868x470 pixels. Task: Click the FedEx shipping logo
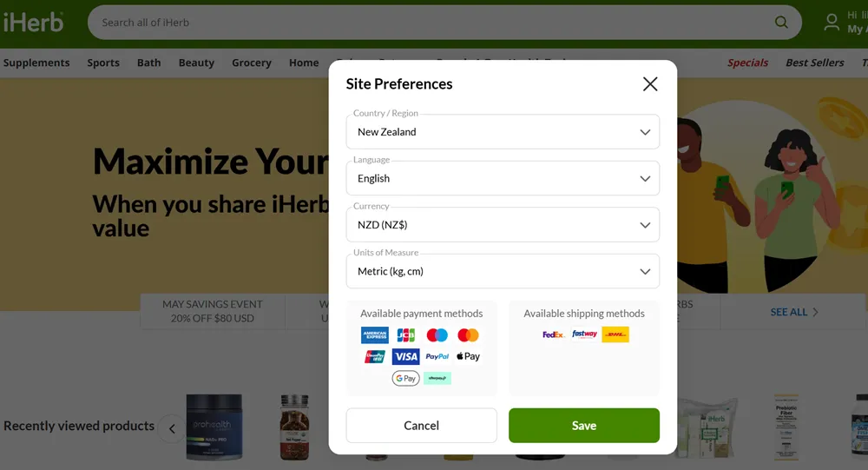point(553,334)
